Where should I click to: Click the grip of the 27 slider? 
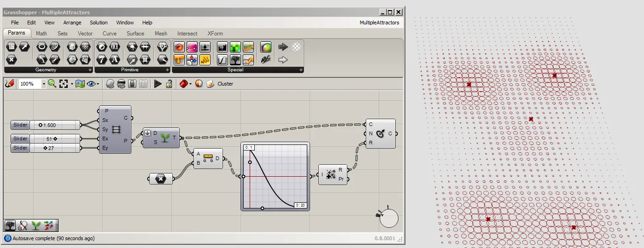[45, 148]
